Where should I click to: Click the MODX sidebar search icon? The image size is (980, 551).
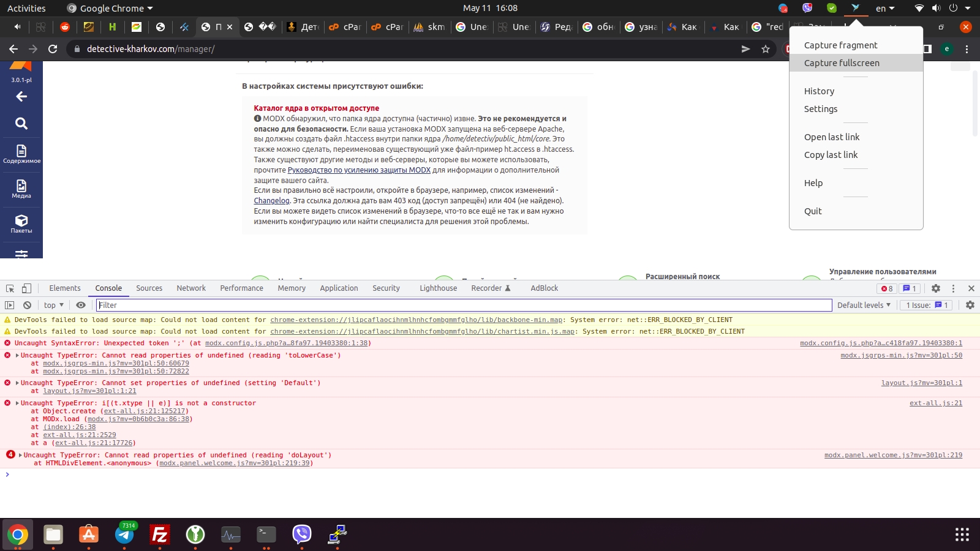pyautogui.click(x=21, y=124)
